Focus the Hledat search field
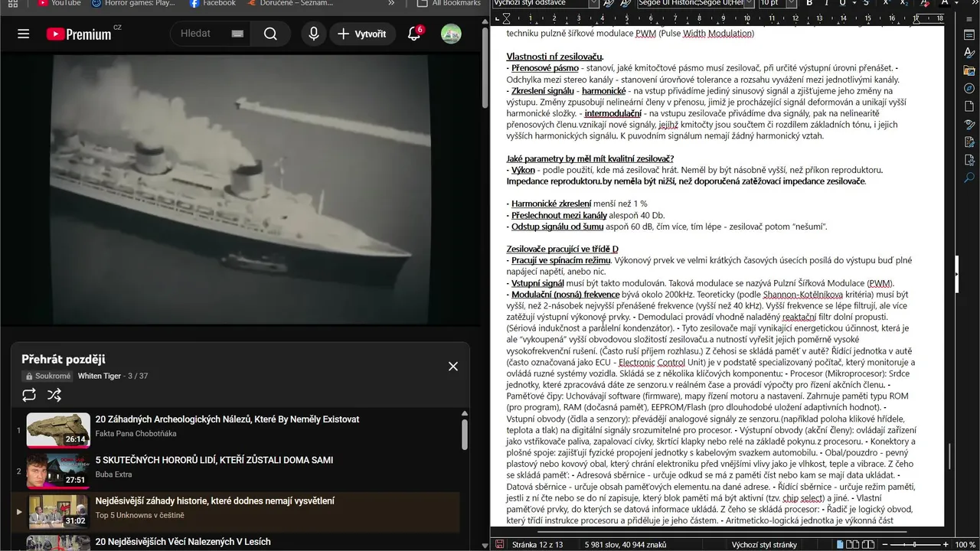 pyautogui.click(x=201, y=34)
